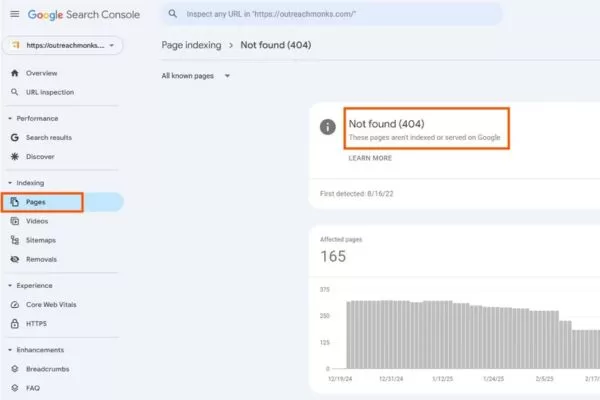Collapse the Performance section
Viewport: 600px width, 400px height.
click(11, 118)
